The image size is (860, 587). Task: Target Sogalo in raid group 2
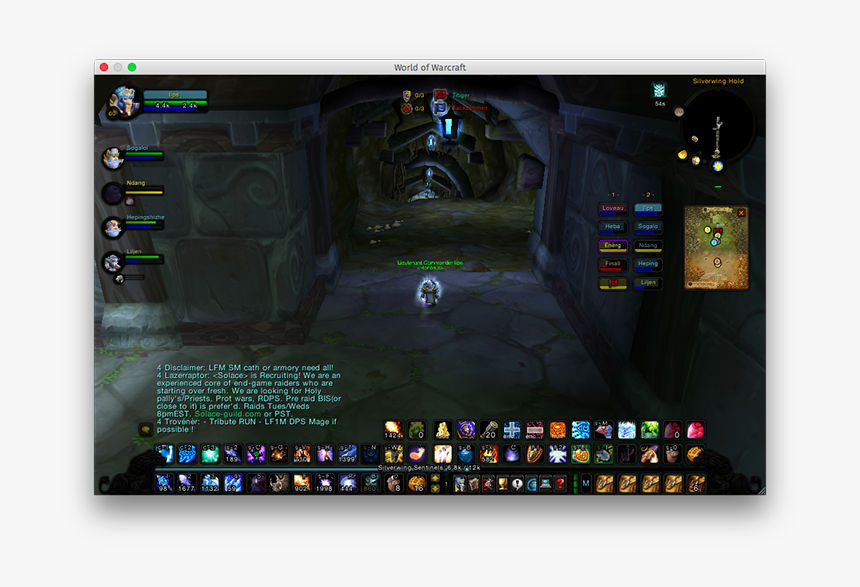[x=648, y=227]
